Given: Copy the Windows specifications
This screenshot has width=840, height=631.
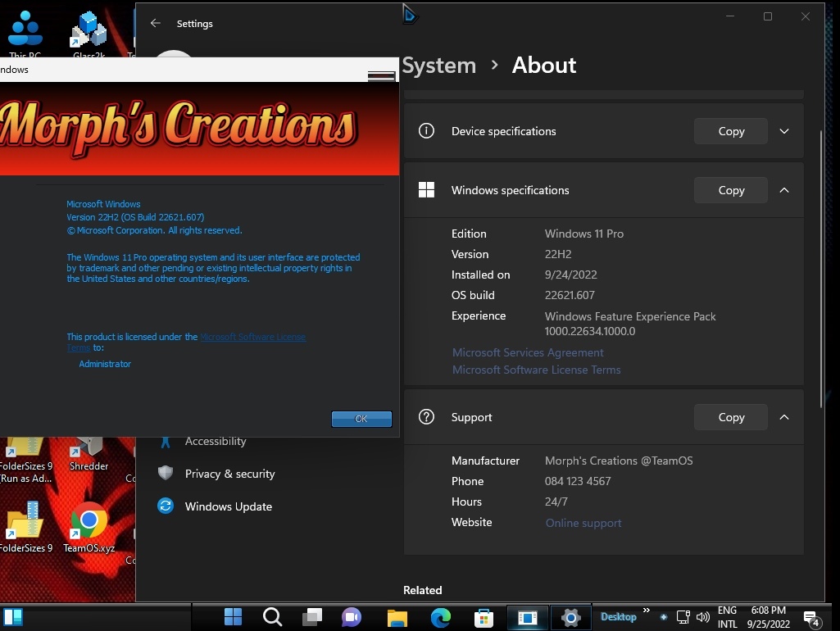Looking at the screenshot, I should (731, 190).
